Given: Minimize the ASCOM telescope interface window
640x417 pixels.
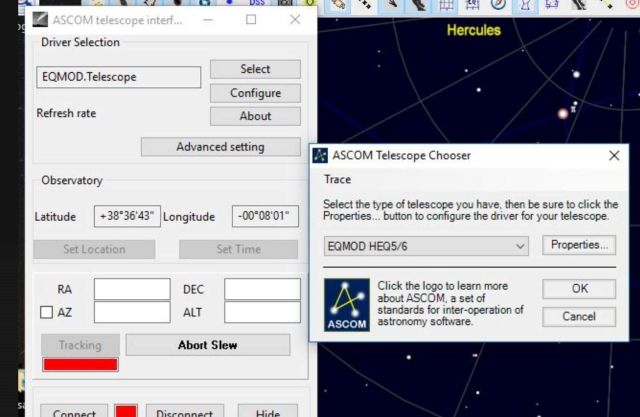Looking at the screenshot, I should (x=208, y=20).
